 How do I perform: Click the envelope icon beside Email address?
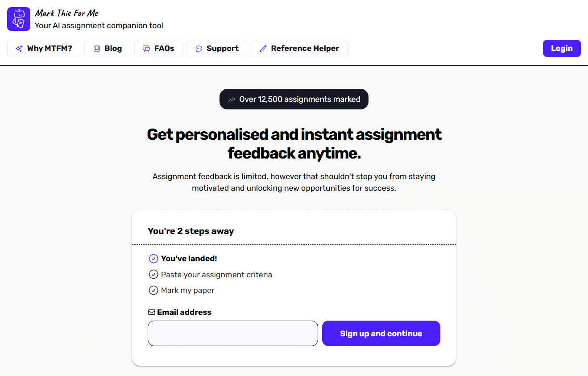(x=151, y=312)
